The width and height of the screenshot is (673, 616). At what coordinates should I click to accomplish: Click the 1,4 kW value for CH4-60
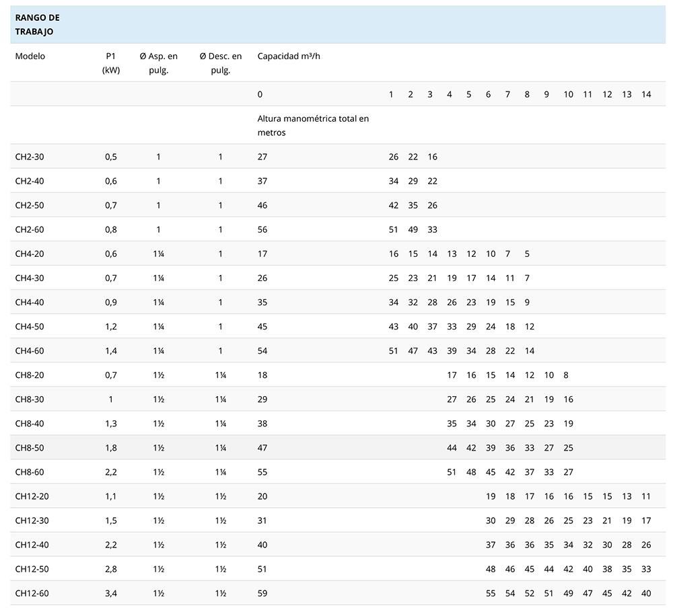click(111, 350)
